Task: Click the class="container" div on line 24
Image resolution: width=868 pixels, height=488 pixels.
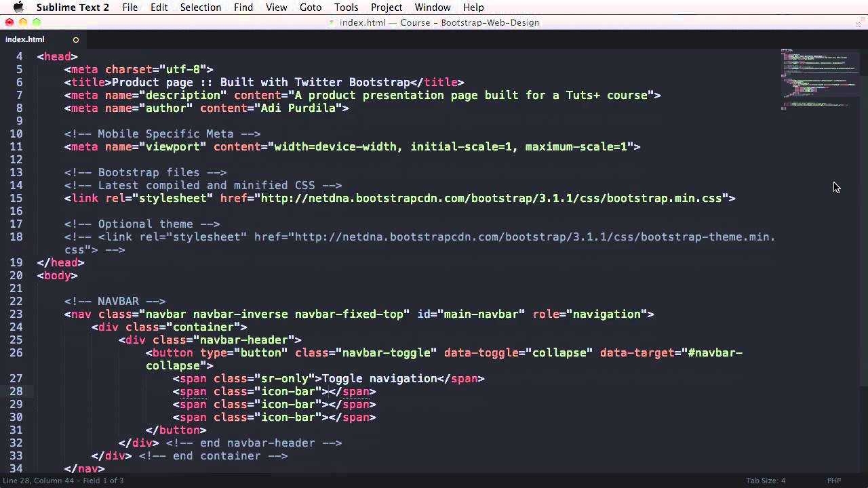Action: coord(170,327)
